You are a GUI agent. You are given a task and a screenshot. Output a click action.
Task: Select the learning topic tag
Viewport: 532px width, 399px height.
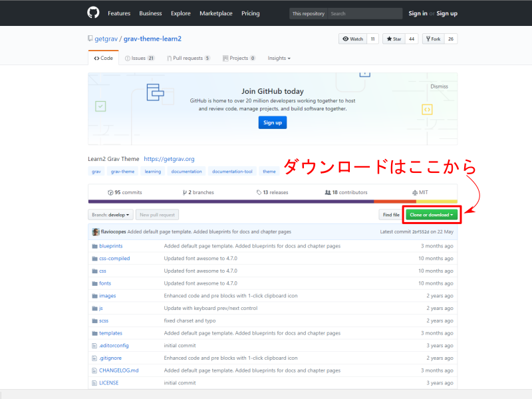point(153,172)
